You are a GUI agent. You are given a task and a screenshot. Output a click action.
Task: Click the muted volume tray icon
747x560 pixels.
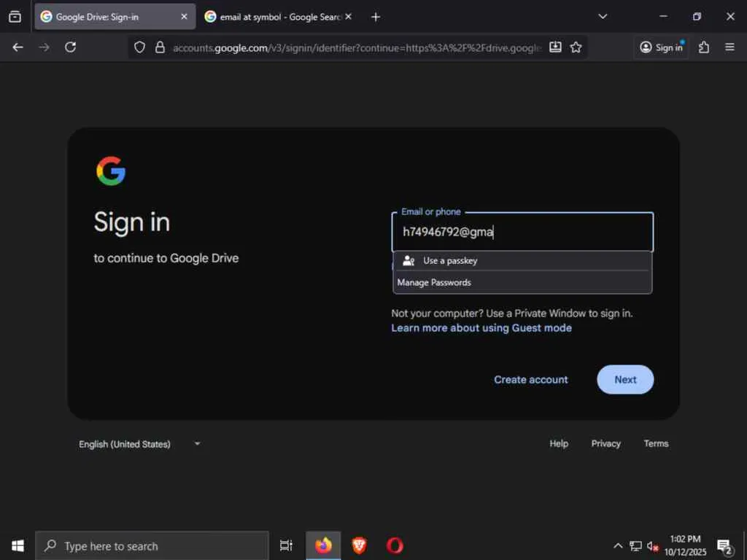pyautogui.click(x=653, y=546)
